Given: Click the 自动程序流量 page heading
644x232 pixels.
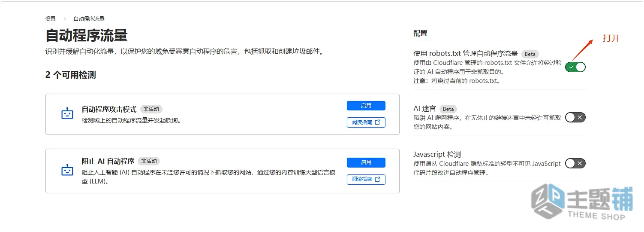Looking at the screenshot, I should pos(87,36).
